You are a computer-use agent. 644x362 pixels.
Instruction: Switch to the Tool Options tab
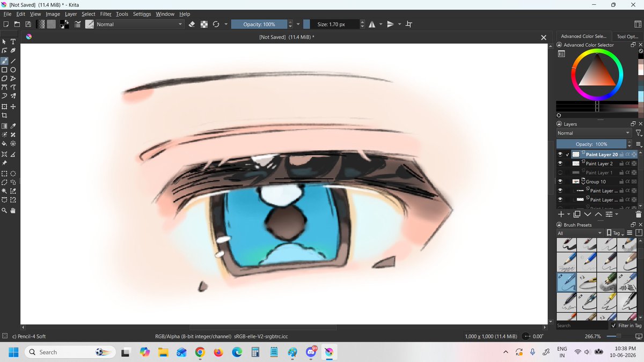627,36
